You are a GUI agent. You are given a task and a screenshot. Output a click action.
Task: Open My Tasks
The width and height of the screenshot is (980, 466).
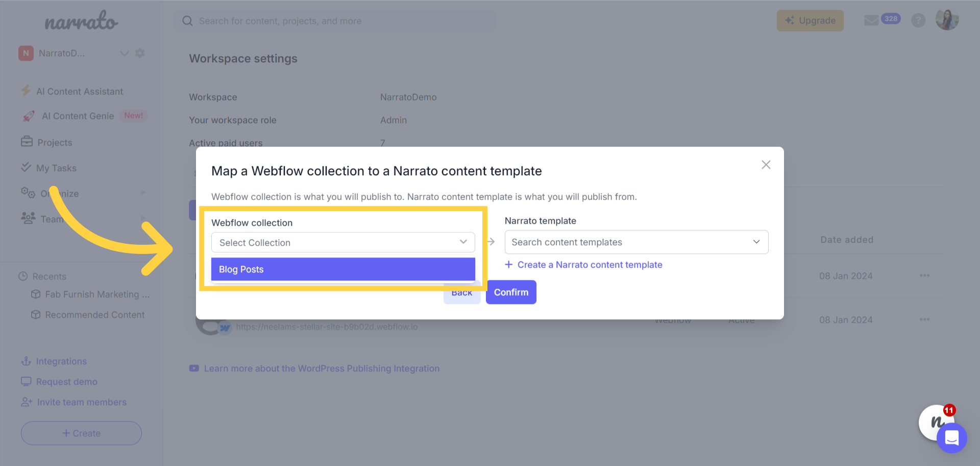56,168
